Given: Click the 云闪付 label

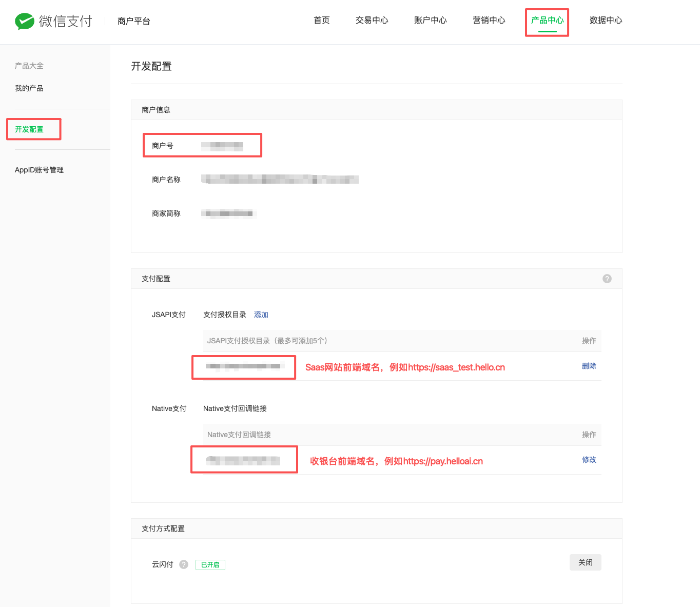Looking at the screenshot, I should [x=163, y=564].
